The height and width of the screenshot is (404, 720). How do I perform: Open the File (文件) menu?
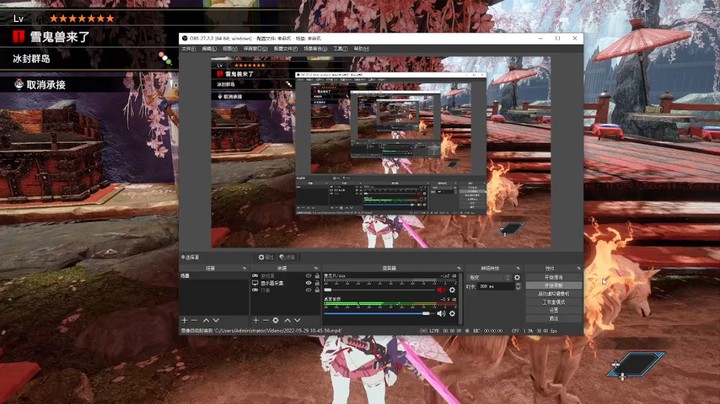tap(189, 49)
